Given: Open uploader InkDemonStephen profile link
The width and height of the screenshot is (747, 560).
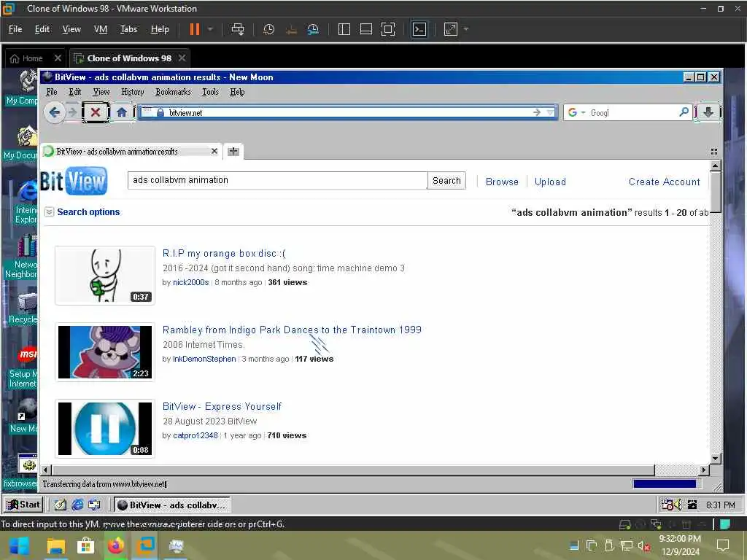Looking at the screenshot, I should [204, 359].
